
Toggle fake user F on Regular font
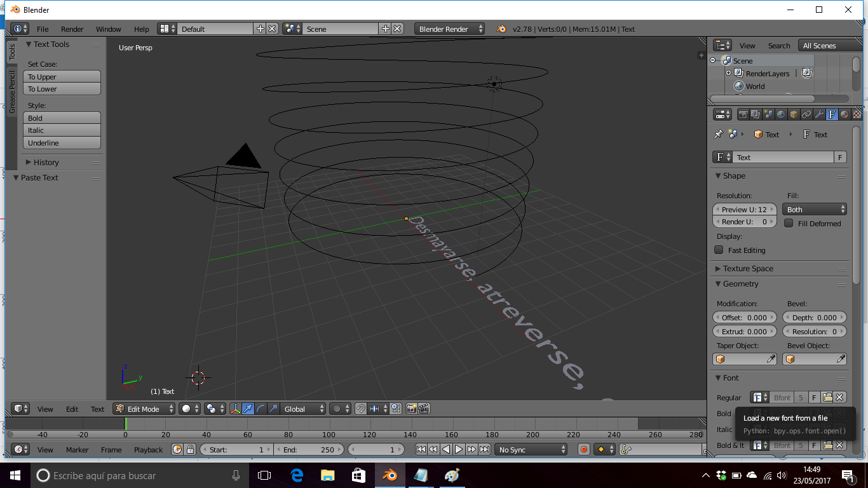click(x=815, y=397)
